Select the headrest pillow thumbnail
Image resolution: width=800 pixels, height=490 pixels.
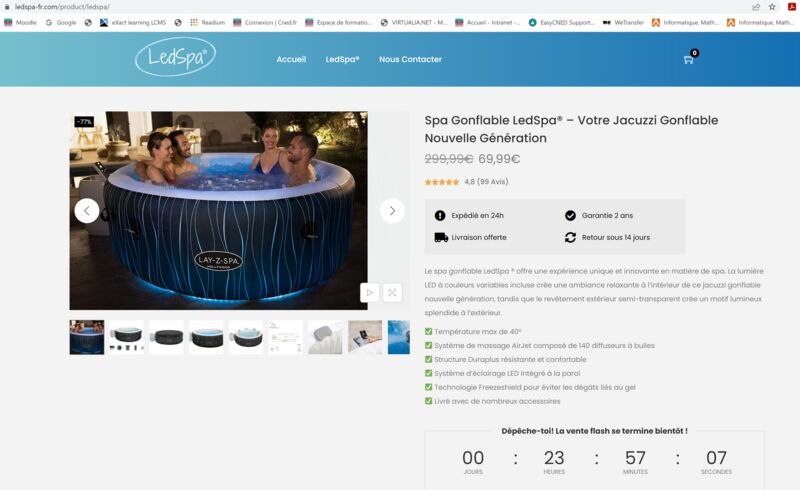[x=326, y=337]
